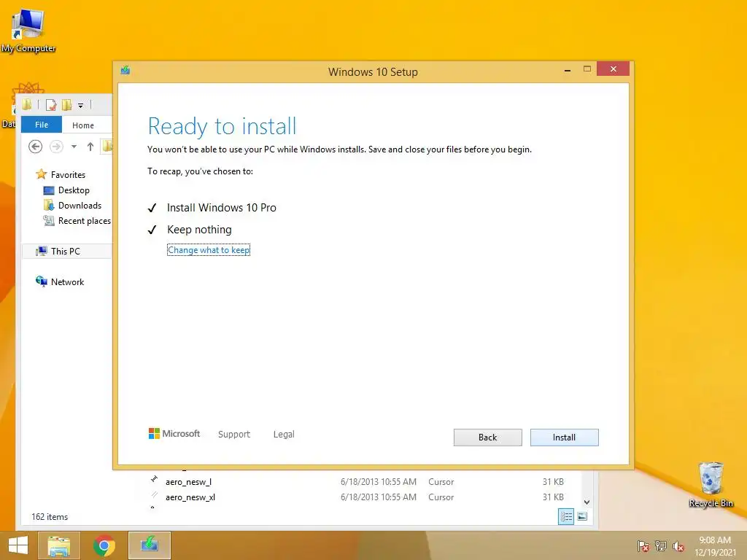Launch Google Chrome from the taskbar
This screenshot has height=560, width=747.
pyautogui.click(x=104, y=545)
